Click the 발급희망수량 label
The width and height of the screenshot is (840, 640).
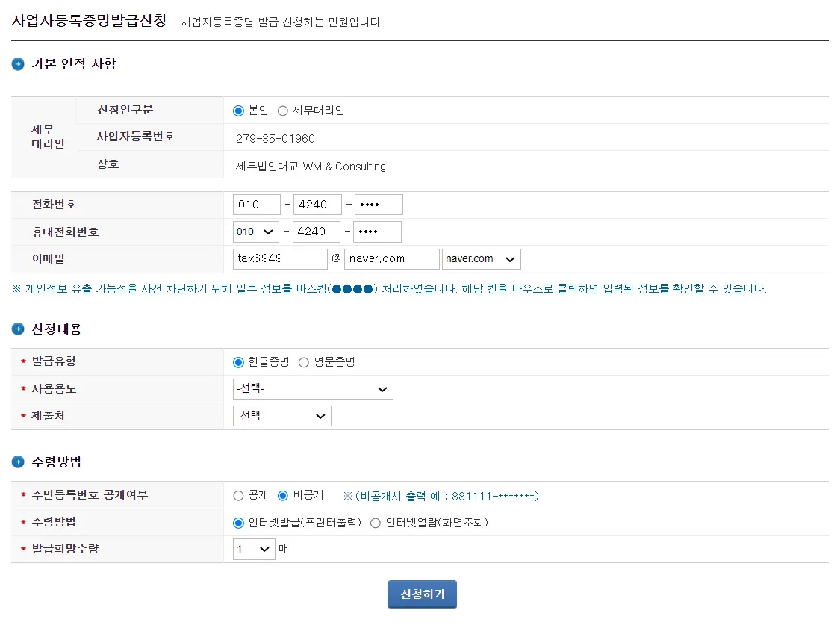pos(65,549)
